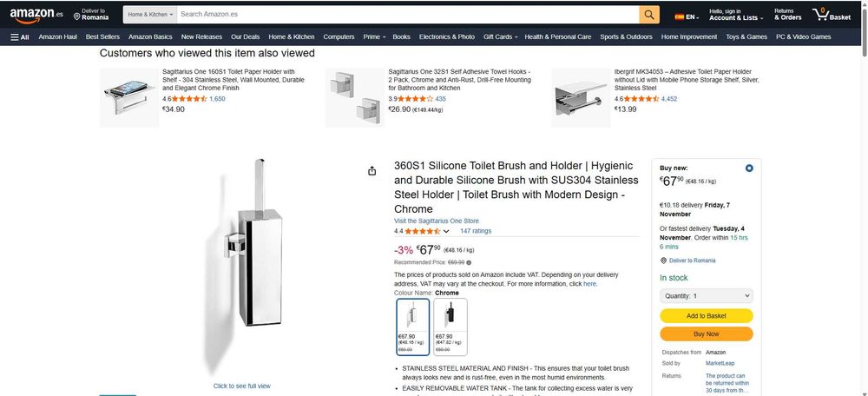868x396 pixels.
Task: Choose the Chrome colour swatch
Action: 412,327
